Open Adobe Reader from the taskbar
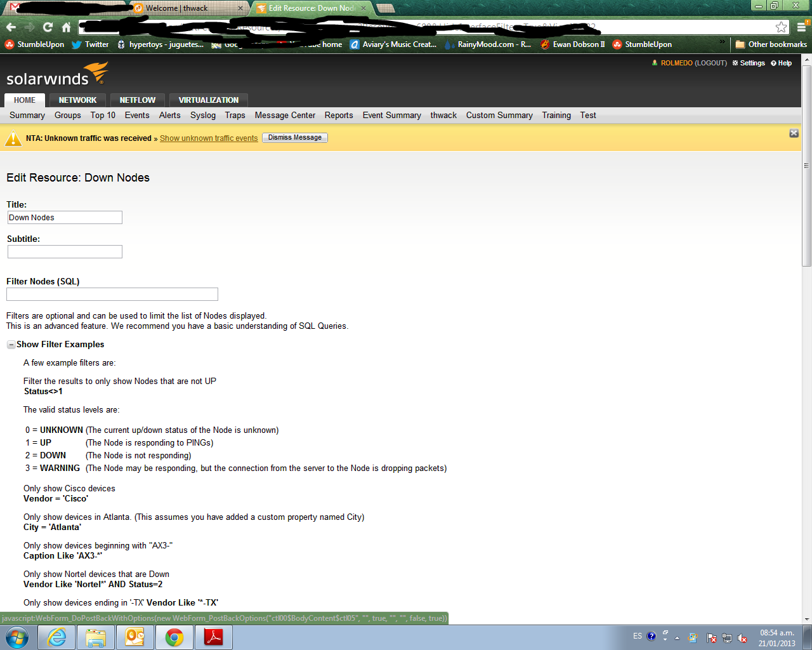 (214, 637)
